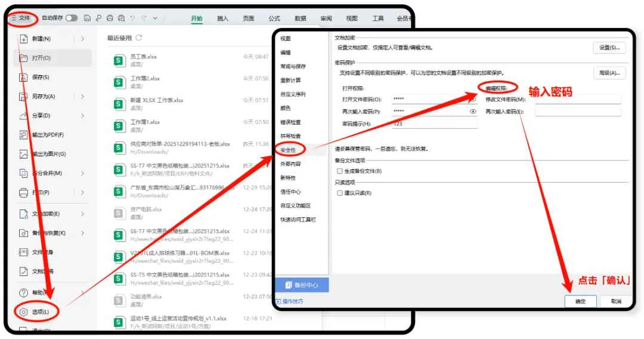Open the 文件 menu button

pyautogui.click(x=21, y=18)
